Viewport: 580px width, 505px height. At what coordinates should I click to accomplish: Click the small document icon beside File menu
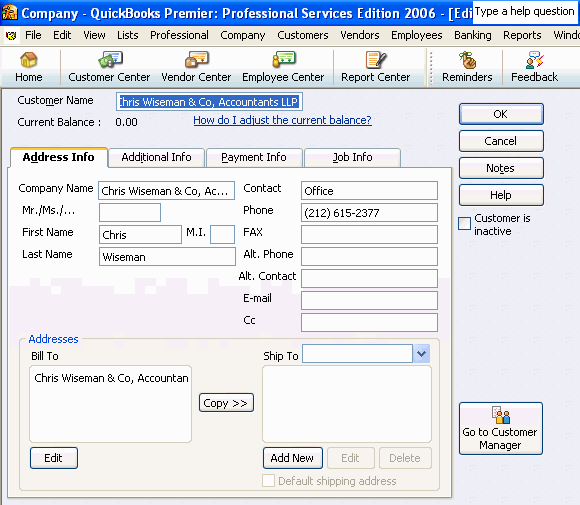[x=11, y=36]
